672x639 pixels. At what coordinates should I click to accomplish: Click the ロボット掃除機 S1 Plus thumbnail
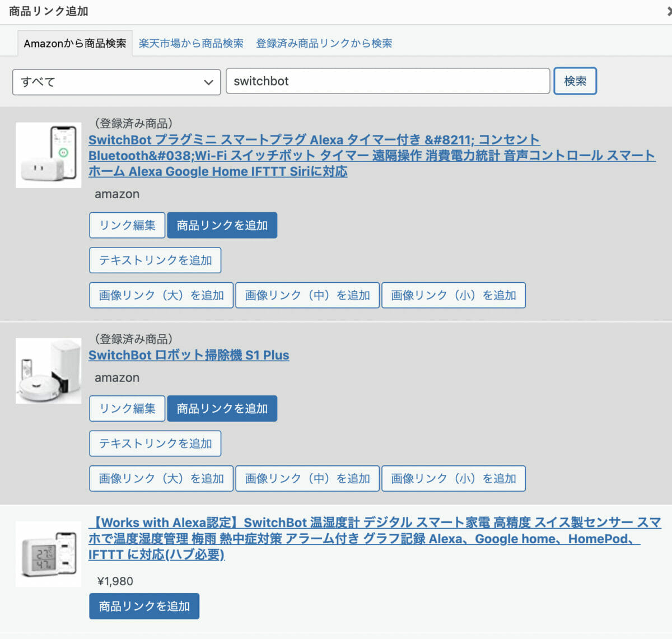point(48,371)
